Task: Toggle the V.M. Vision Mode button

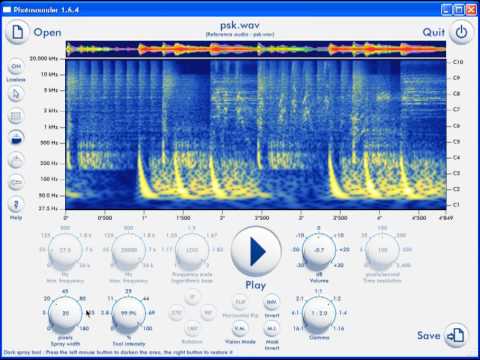Action: tap(240, 329)
